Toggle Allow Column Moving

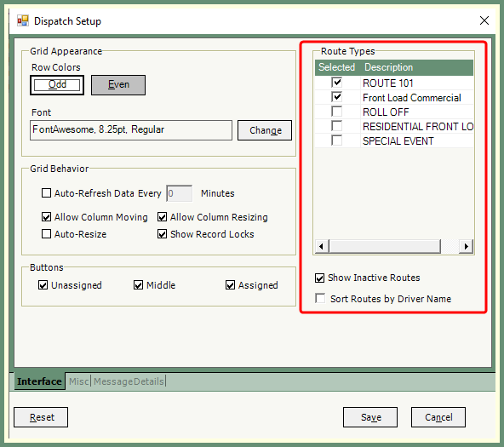click(x=46, y=217)
